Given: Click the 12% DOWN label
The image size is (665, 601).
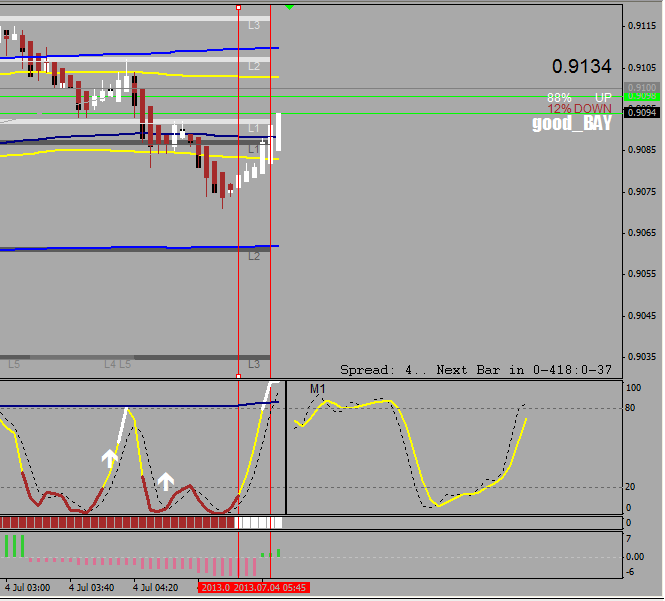Looking at the screenshot, I should [579, 109].
